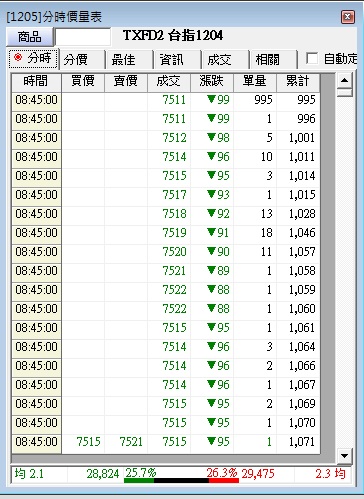Click the 28,824 buy volume value
The height and width of the screenshot is (499, 364).
click(x=103, y=474)
